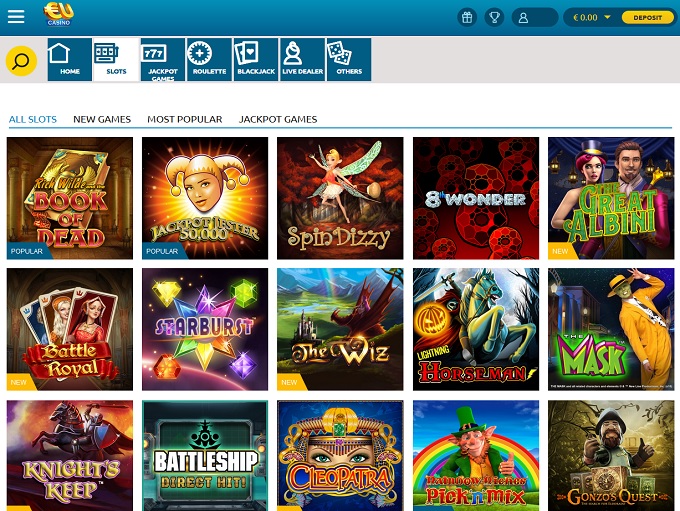
Task: Open the Live Dealer category
Action: (301, 59)
